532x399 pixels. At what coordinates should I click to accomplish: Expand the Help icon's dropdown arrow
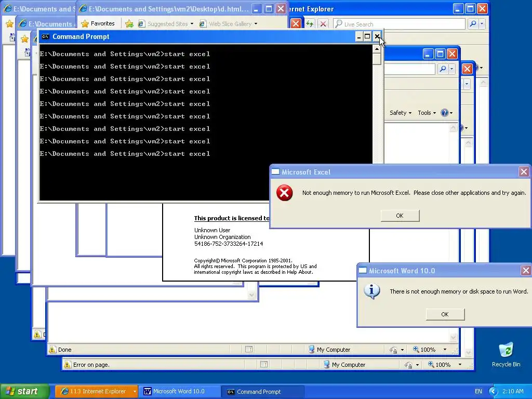[x=451, y=113]
